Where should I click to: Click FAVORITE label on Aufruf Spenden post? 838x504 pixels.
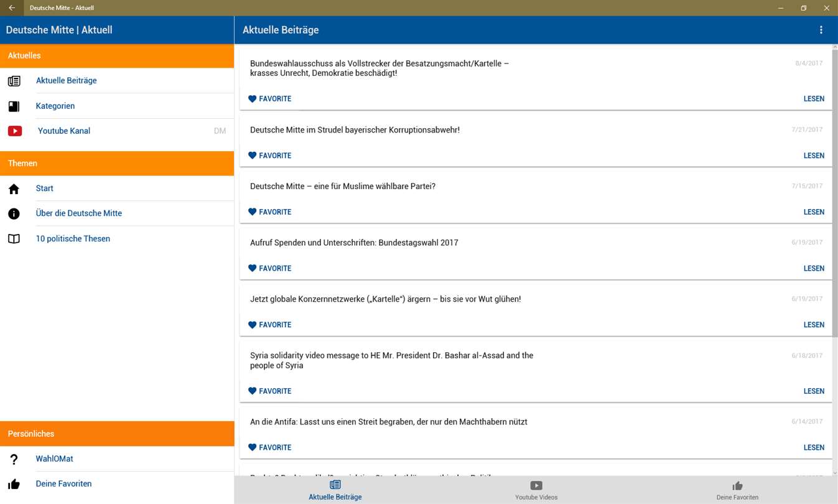275,268
